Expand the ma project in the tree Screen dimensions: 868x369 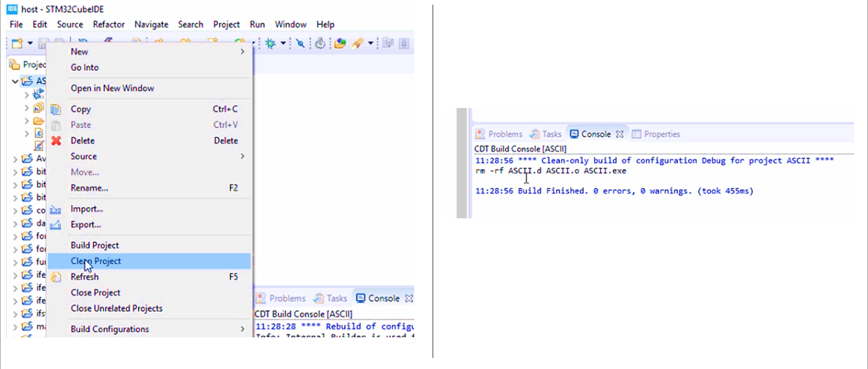tap(15, 326)
